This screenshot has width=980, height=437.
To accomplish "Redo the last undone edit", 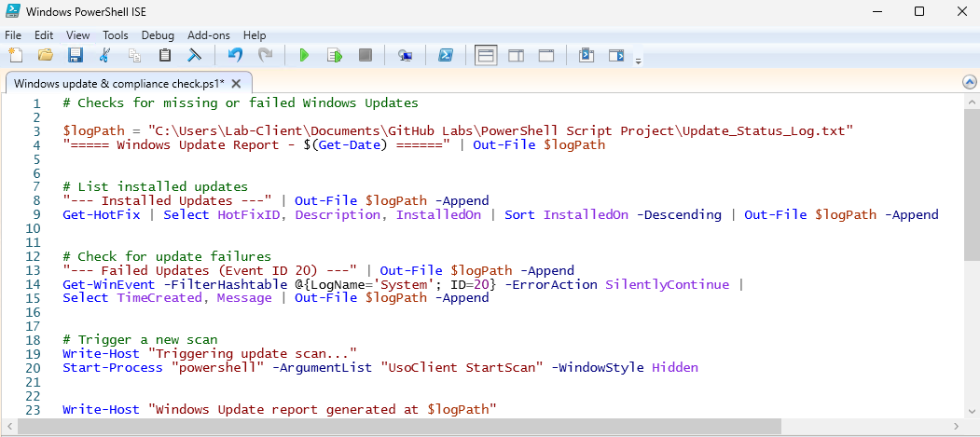I will tap(266, 55).
